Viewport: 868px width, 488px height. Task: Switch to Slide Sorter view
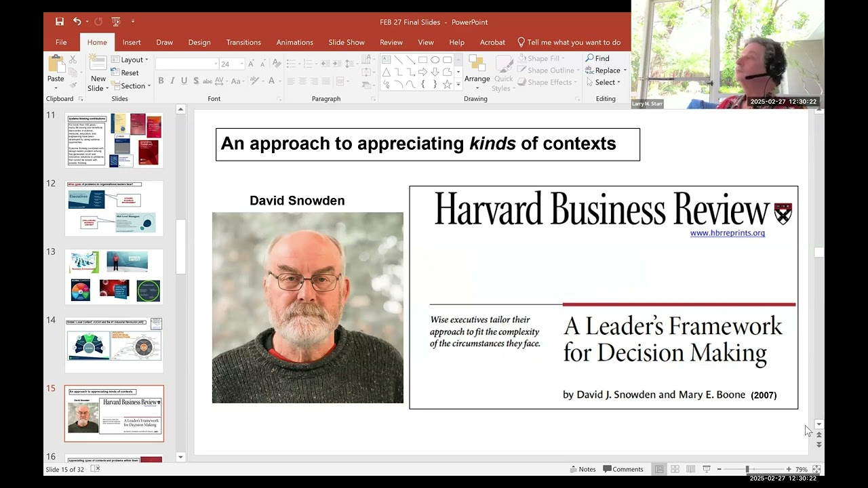(x=675, y=469)
